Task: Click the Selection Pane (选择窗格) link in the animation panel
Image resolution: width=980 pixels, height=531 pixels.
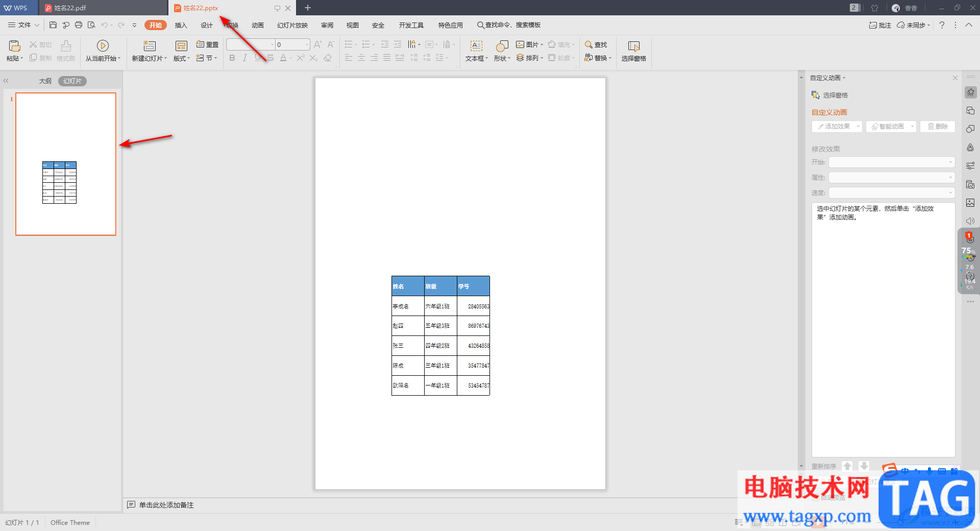Action: [x=830, y=95]
